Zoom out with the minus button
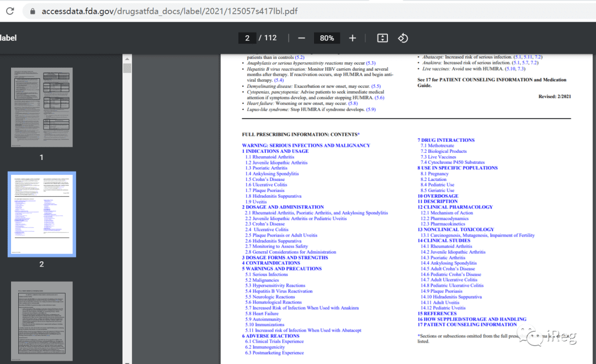The width and height of the screenshot is (596, 364). tap(301, 38)
